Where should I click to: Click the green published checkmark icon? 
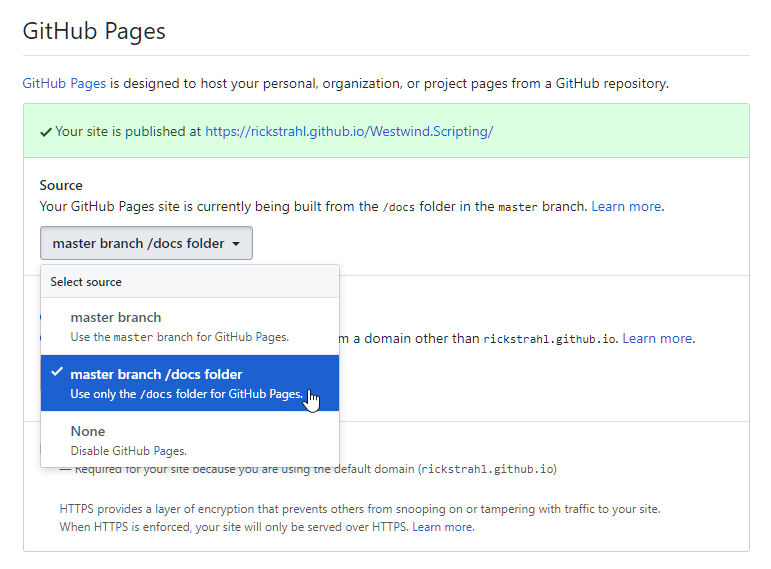(x=46, y=132)
